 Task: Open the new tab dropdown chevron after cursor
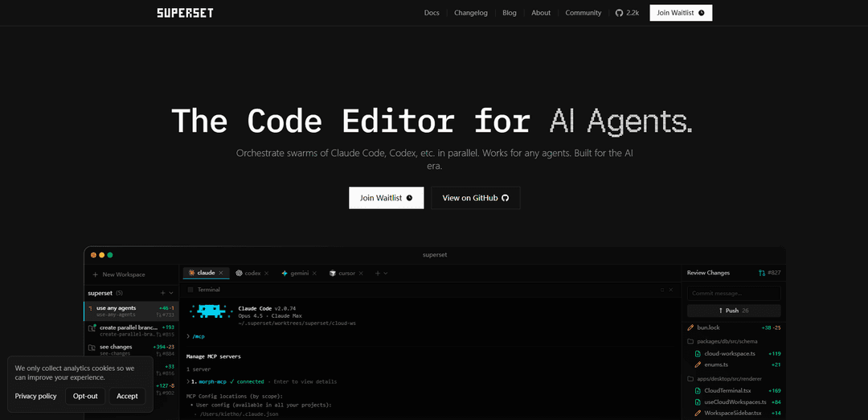(386, 274)
